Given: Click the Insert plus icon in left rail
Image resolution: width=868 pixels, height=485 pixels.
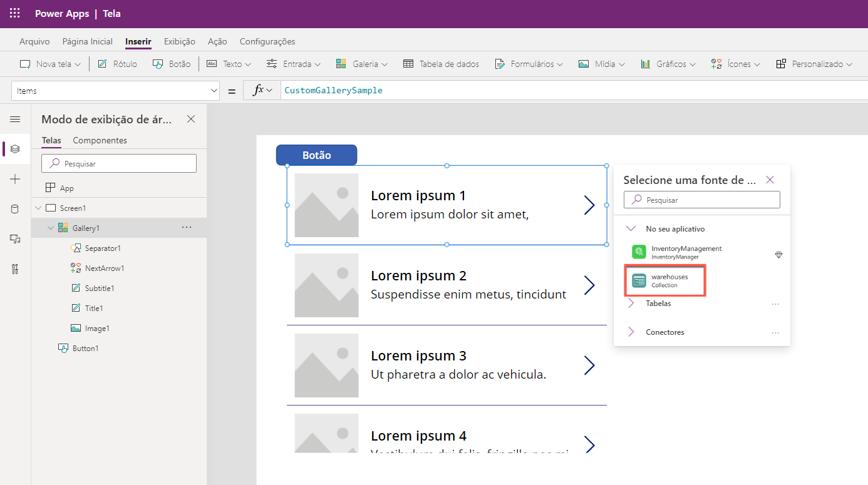Looking at the screenshot, I should 15,179.
